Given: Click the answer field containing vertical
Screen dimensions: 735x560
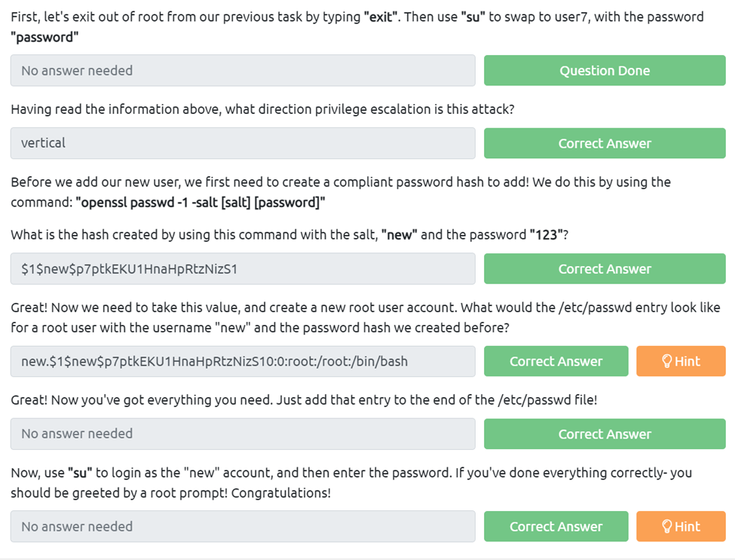Looking at the screenshot, I should coord(243,143).
